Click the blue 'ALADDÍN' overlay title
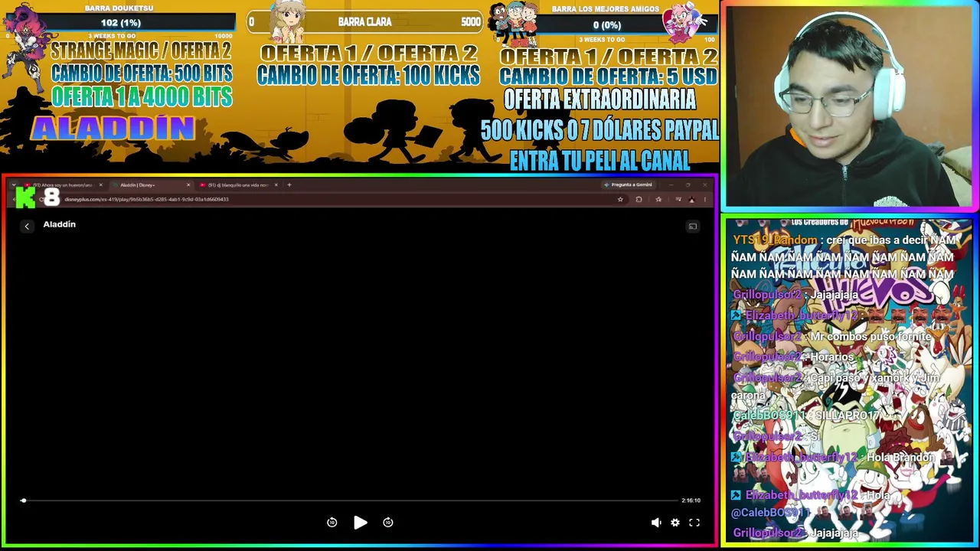 [x=113, y=129]
